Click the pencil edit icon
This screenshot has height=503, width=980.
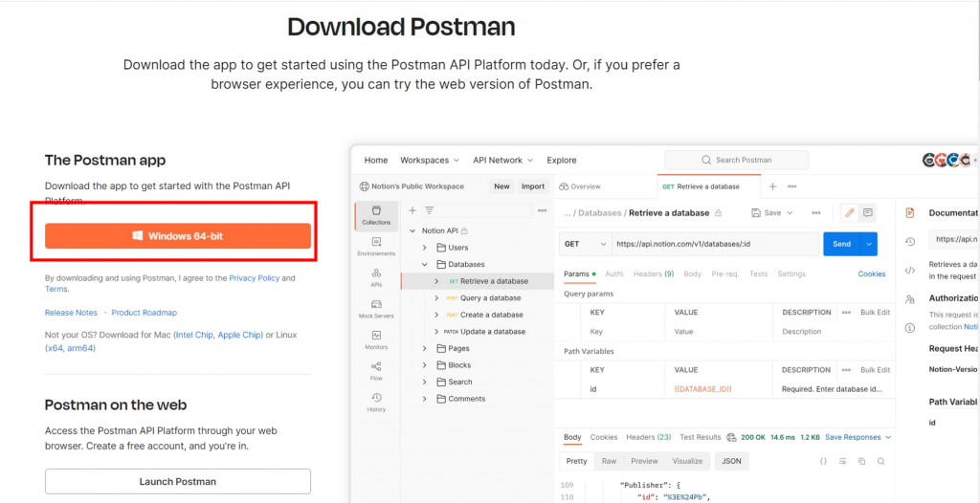click(850, 212)
